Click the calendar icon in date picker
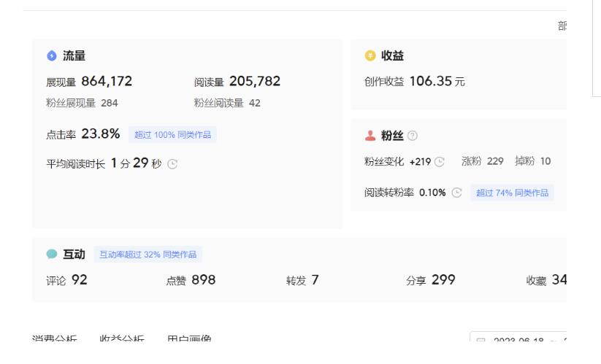 [x=481, y=341]
